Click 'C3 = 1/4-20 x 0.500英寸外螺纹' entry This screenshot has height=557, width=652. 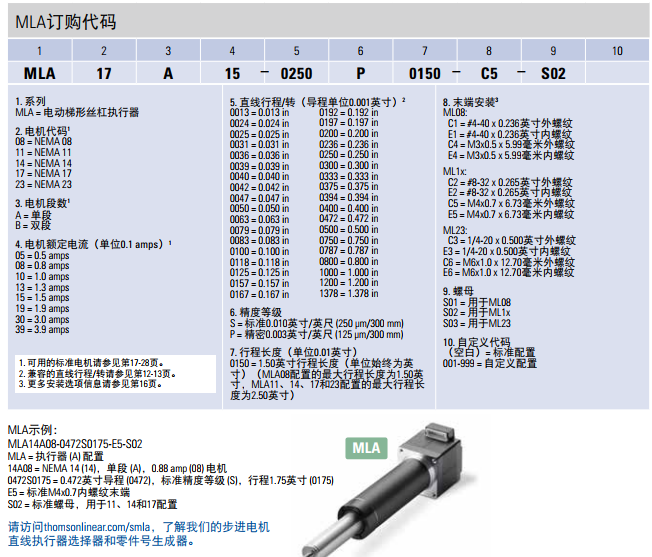(x=512, y=241)
